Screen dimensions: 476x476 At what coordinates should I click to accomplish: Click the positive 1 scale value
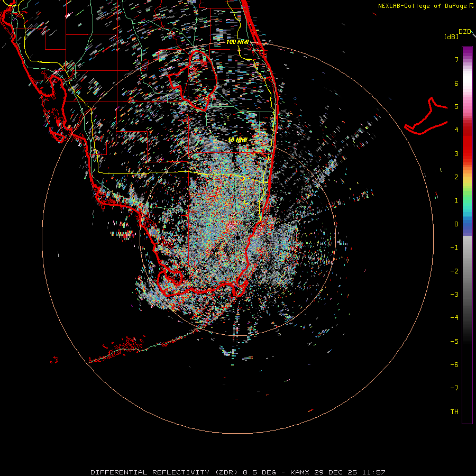(x=456, y=200)
